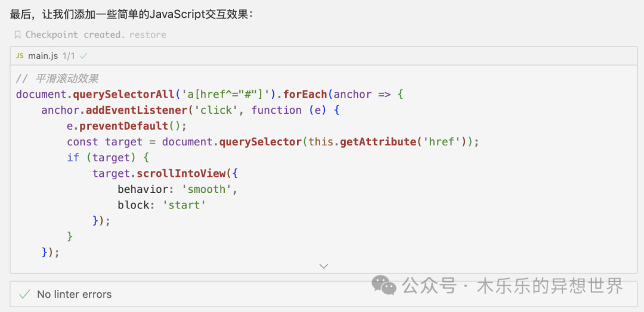644x312 pixels.
Task: Expand the code block with bottom chevron
Action: tap(324, 266)
